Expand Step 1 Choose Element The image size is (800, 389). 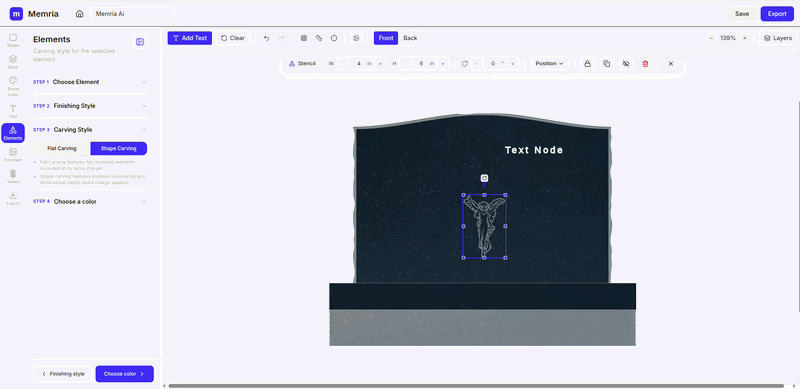(90, 82)
